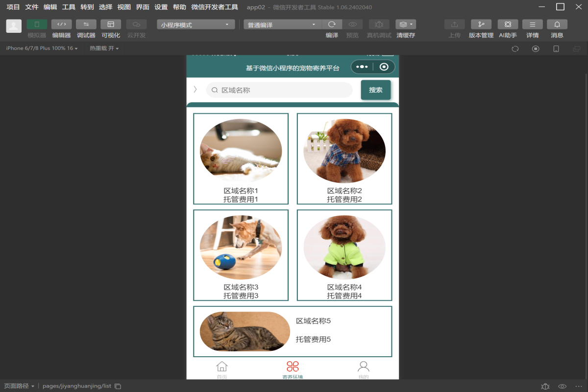Click the mini program capsule menu dots
The image size is (588, 392).
coord(362,67)
